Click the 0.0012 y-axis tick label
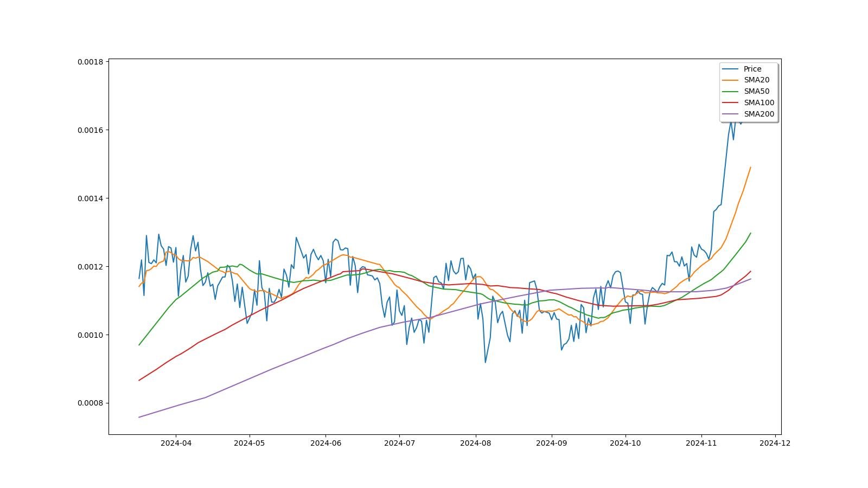This screenshot has width=868, height=488. coord(90,267)
